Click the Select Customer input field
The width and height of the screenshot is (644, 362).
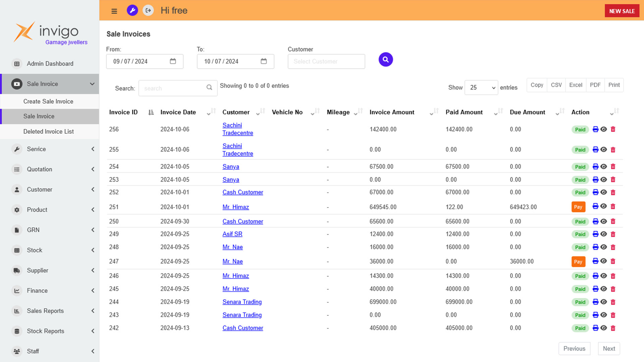pyautogui.click(x=326, y=61)
